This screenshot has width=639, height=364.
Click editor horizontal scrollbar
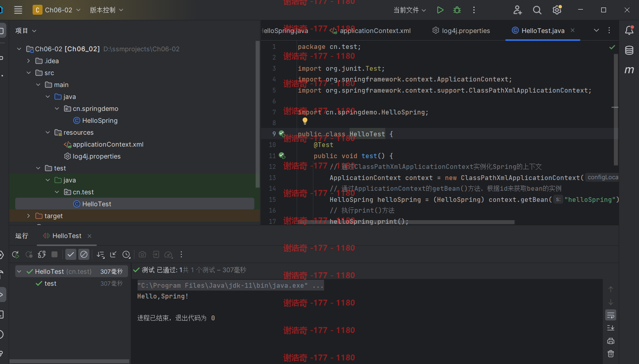[x=406, y=222]
